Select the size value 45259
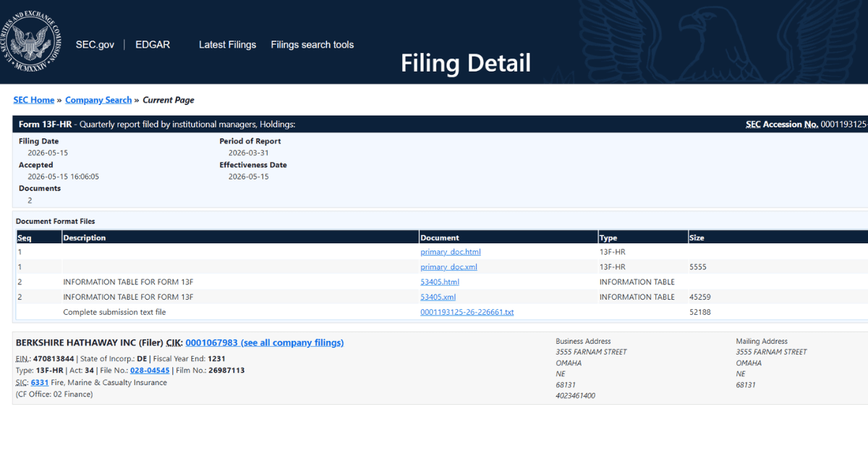 (x=700, y=297)
